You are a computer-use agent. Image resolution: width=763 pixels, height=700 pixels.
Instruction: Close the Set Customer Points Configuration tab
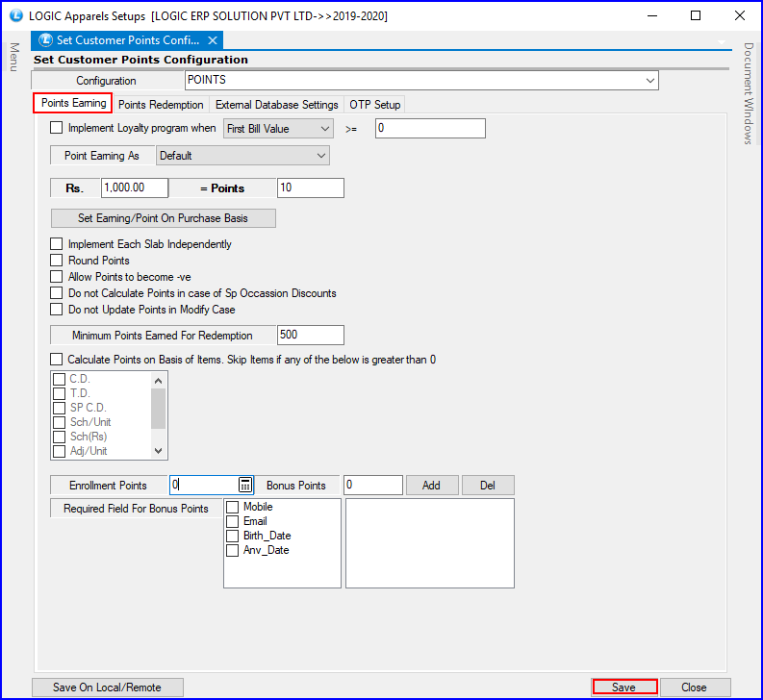pos(213,40)
